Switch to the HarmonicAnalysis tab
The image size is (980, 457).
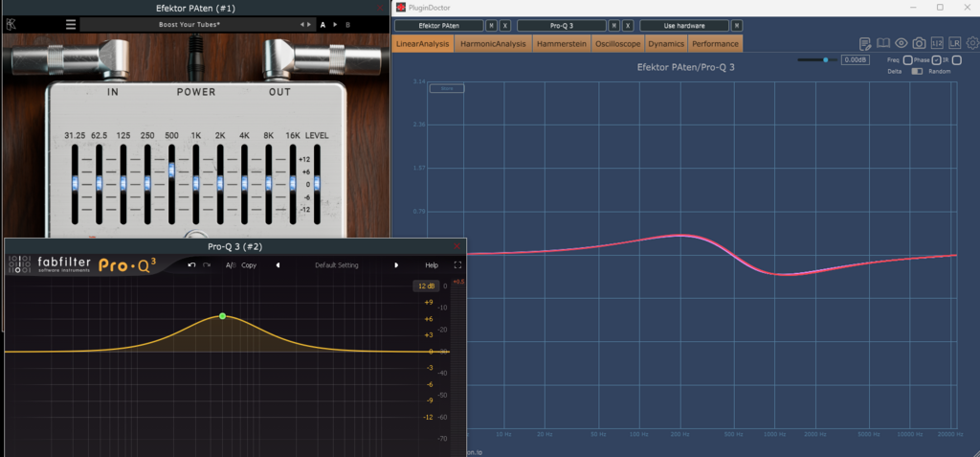pos(493,44)
